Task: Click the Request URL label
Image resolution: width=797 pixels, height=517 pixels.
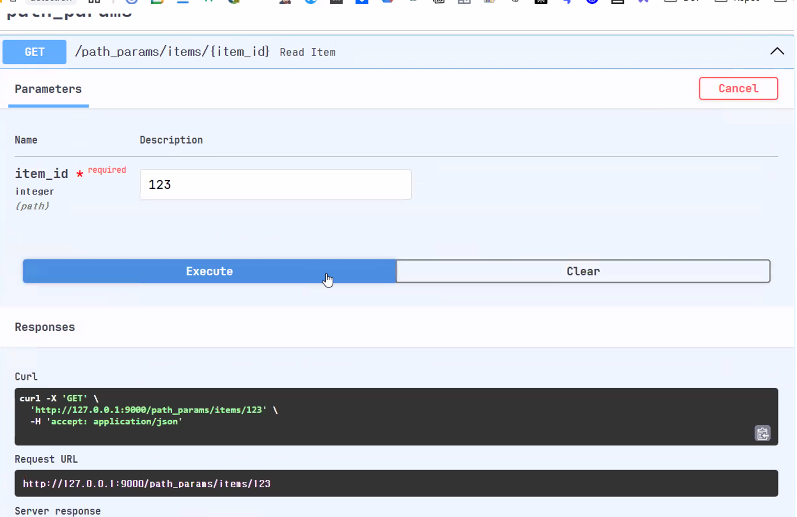Action: pos(46,460)
